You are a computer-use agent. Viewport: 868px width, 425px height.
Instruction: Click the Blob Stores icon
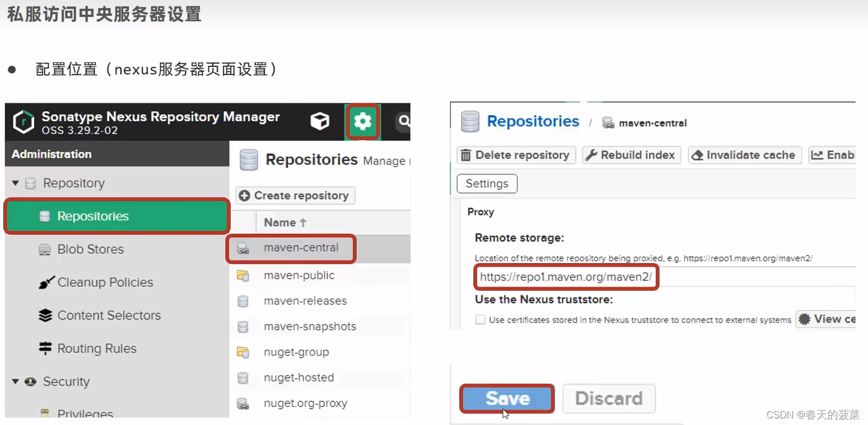45,249
